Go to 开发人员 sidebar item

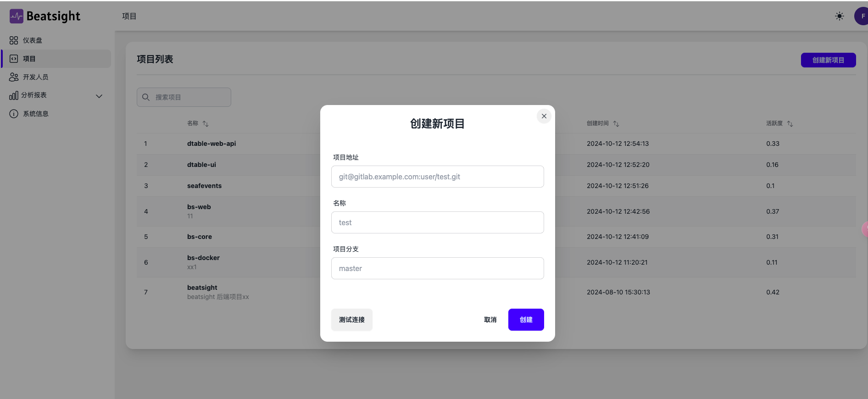(35, 77)
